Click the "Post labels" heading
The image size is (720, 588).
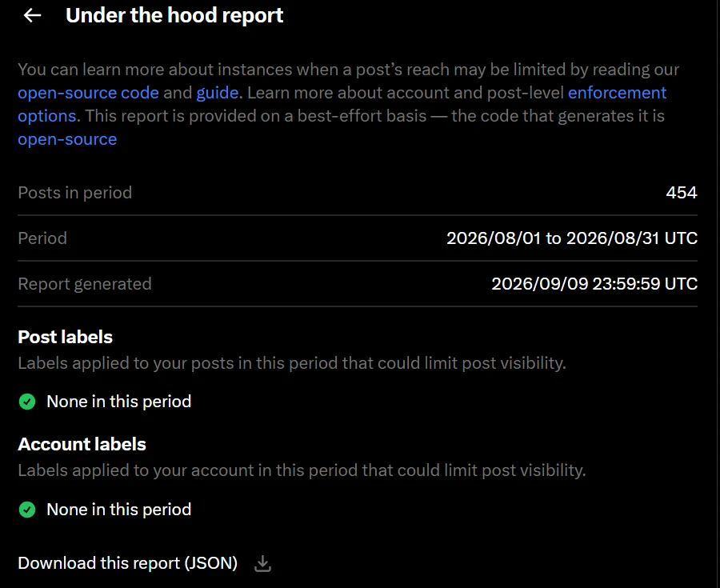pos(66,337)
